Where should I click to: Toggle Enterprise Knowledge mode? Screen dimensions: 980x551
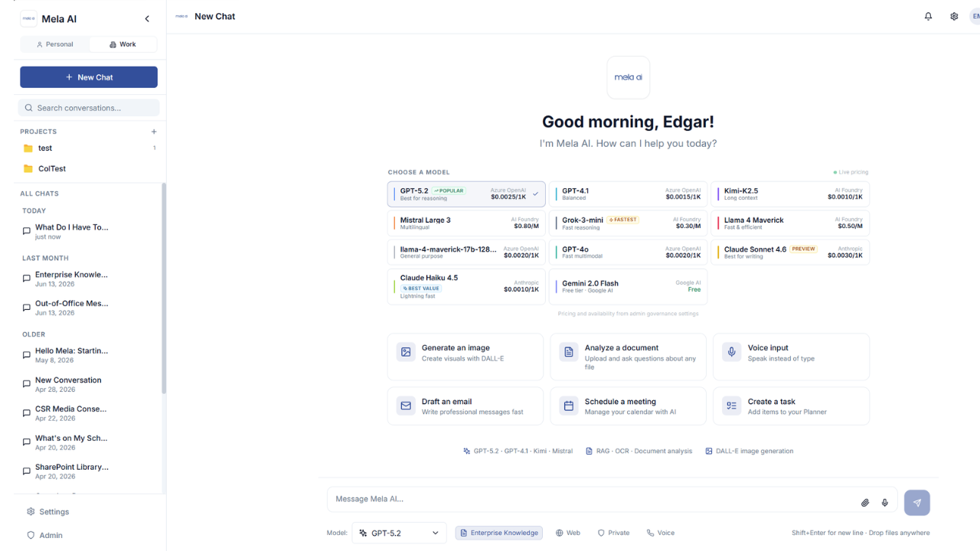coord(499,533)
